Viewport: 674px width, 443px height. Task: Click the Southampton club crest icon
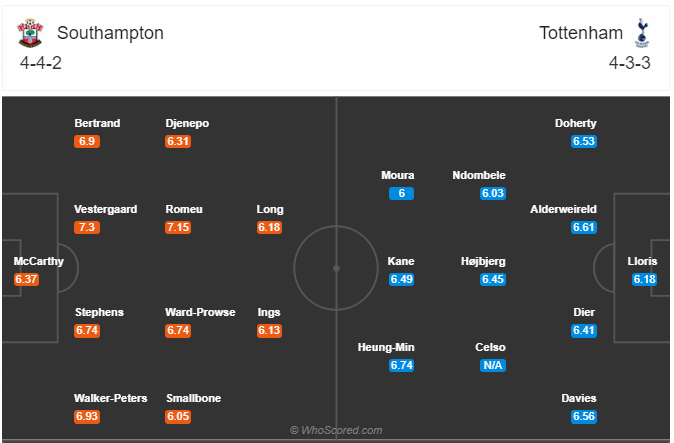pyautogui.click(x=30, y=33)
